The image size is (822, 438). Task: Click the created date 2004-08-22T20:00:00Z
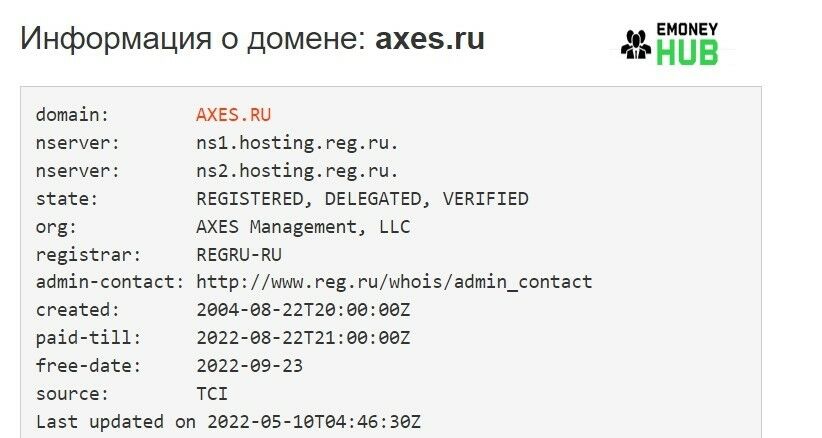coord(303,310)
